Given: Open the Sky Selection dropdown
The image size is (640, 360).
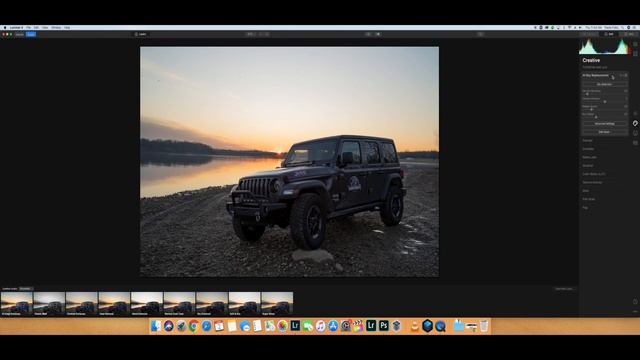Looking at the screenshot, I should [x=604, y=84].
